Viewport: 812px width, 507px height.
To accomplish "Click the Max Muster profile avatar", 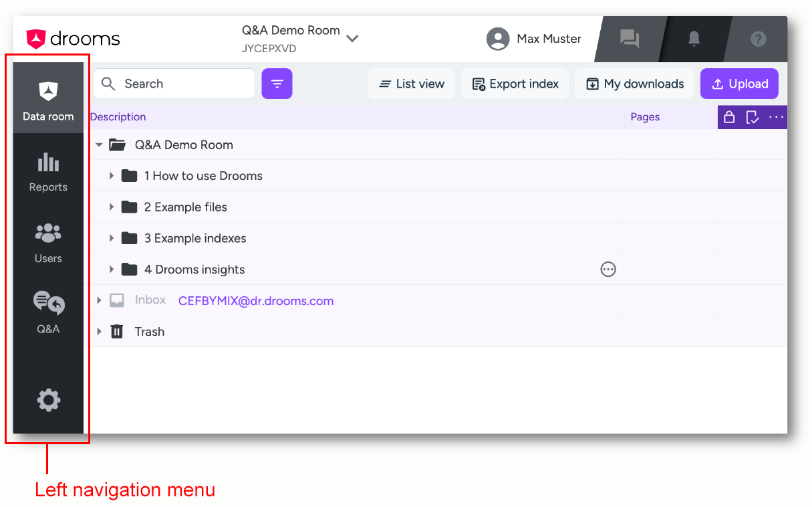I will (x=498, y=39).
